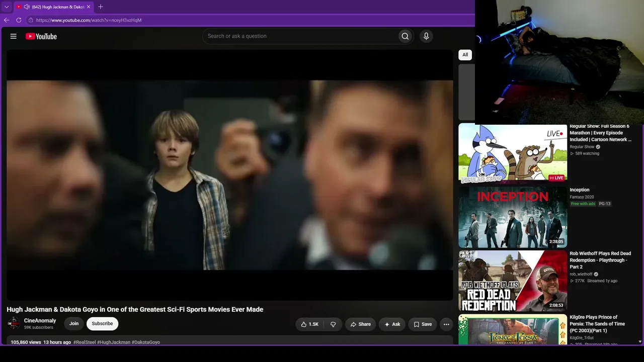Viewport: 644px width, 362px height.
Task: Open a new browser tab
Action: tap(101, 7)
